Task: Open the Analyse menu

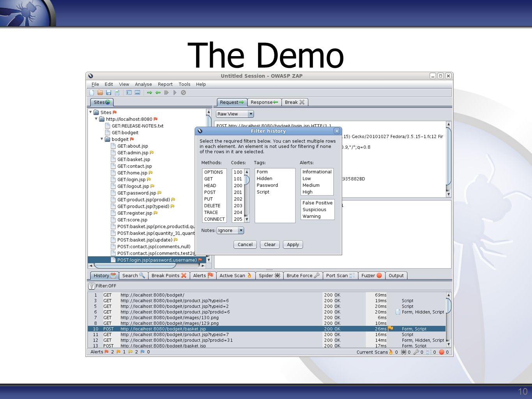Action: pyautogui.click(x=143, y=84)
